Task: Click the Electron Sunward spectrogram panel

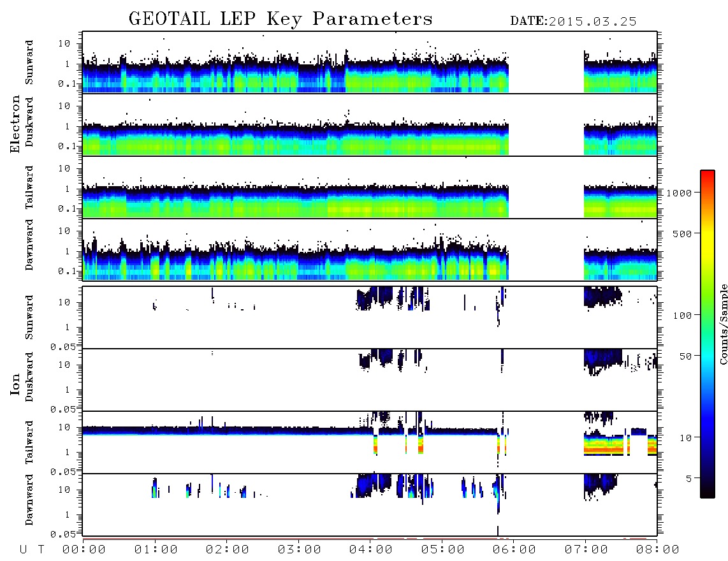Action: (370, 62)
